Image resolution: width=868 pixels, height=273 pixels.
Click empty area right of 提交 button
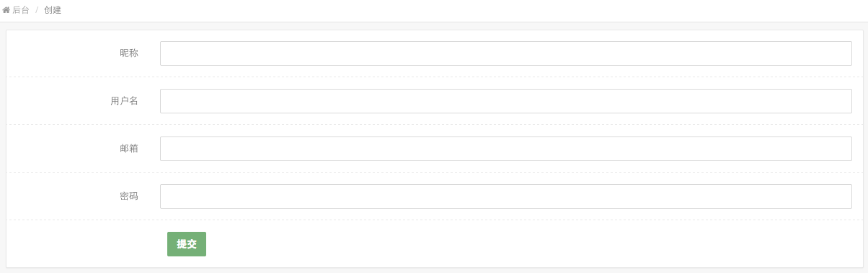coord(505,244)
